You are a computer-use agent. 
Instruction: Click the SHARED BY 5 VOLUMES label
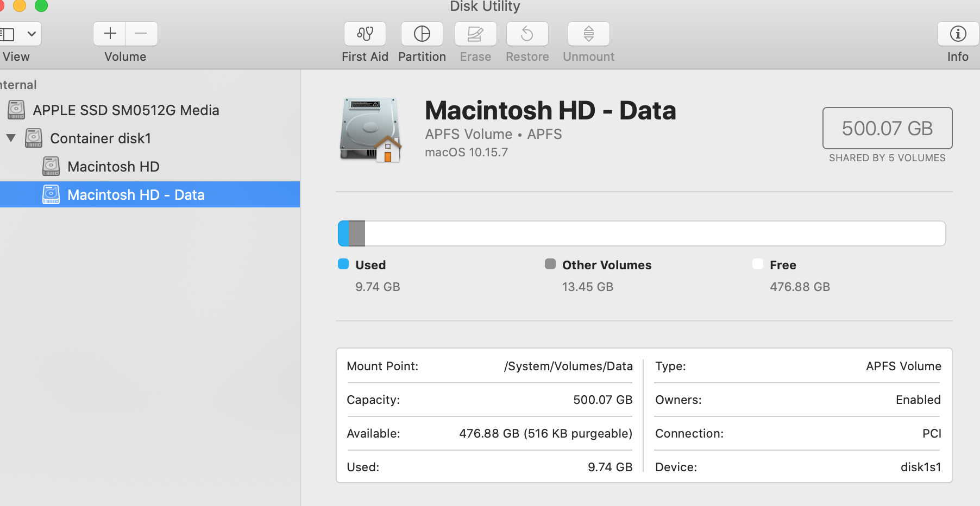887,158
